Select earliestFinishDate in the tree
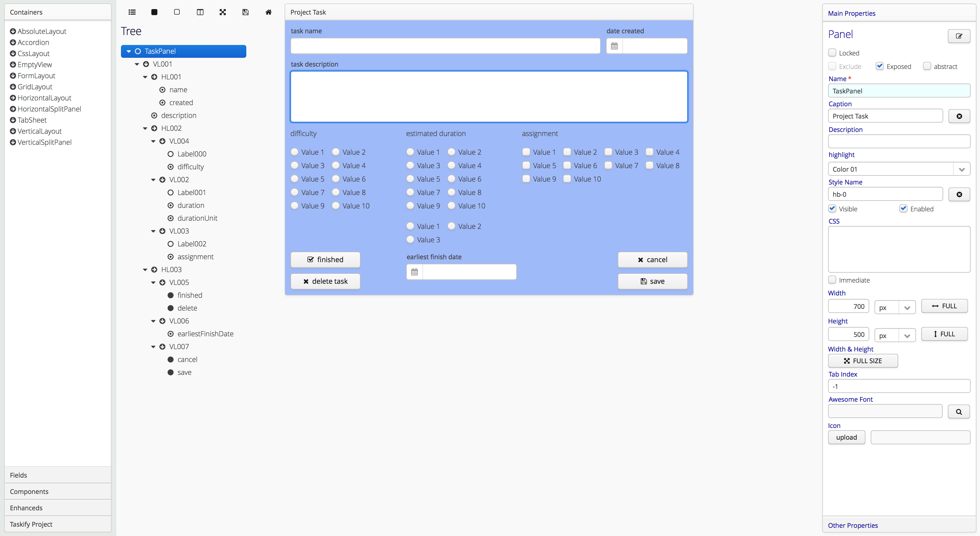 click(205, 334)
